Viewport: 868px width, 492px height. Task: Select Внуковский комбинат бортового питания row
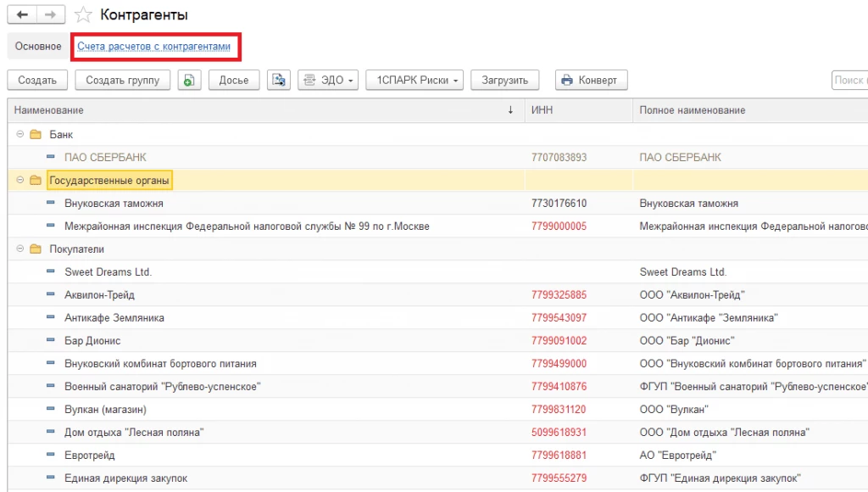tap(438, 364)
